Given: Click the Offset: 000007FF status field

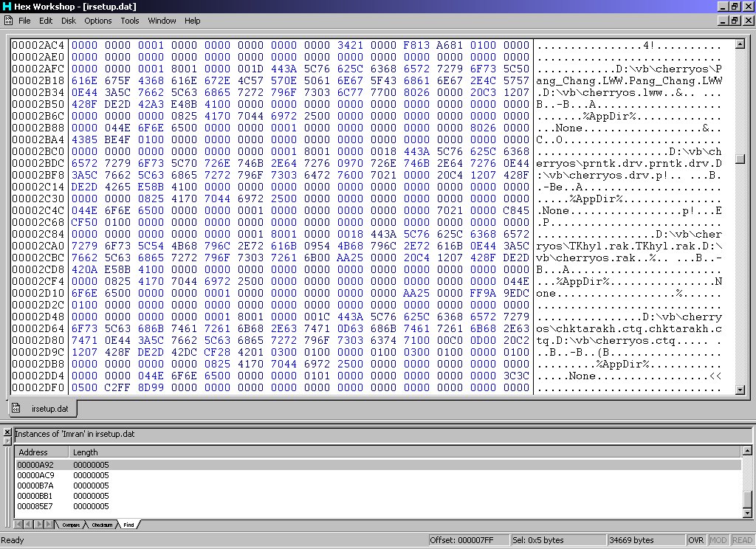Looking at the screenshot, I should [469, 540].
